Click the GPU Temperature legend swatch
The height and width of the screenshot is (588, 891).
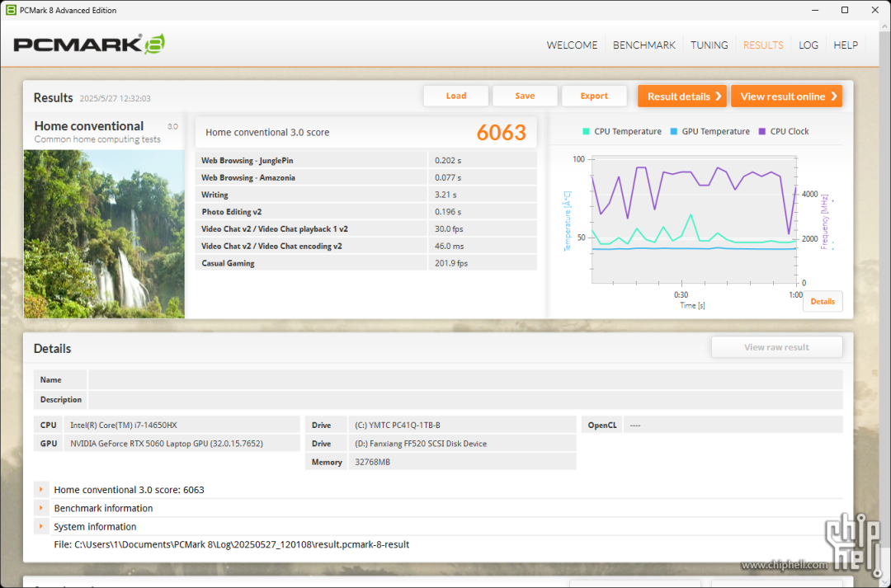click(x=673, y=131)
